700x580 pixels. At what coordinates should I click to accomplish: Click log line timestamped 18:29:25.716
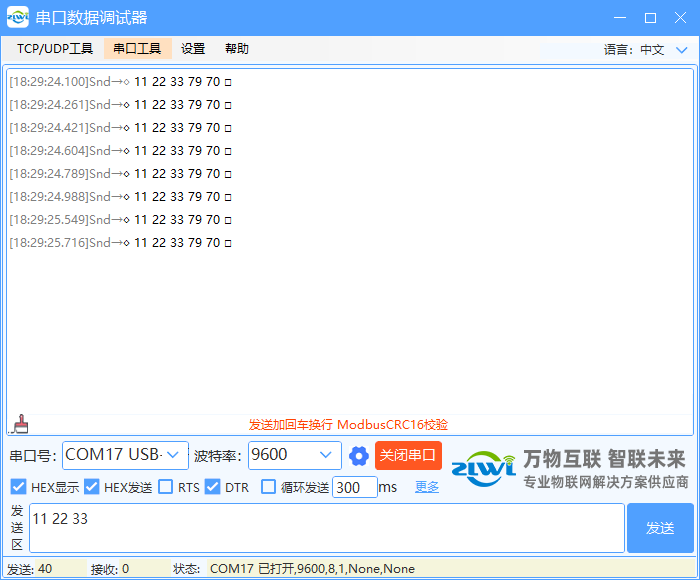click(x=121, y=242)
